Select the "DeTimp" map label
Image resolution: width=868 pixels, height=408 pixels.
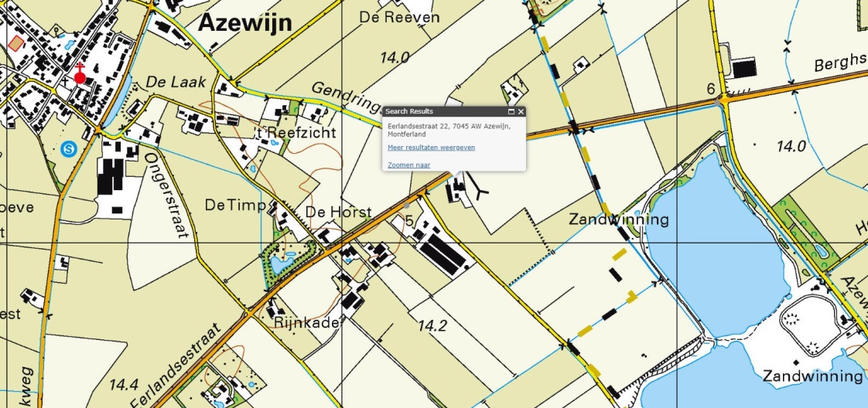point(236,205)
